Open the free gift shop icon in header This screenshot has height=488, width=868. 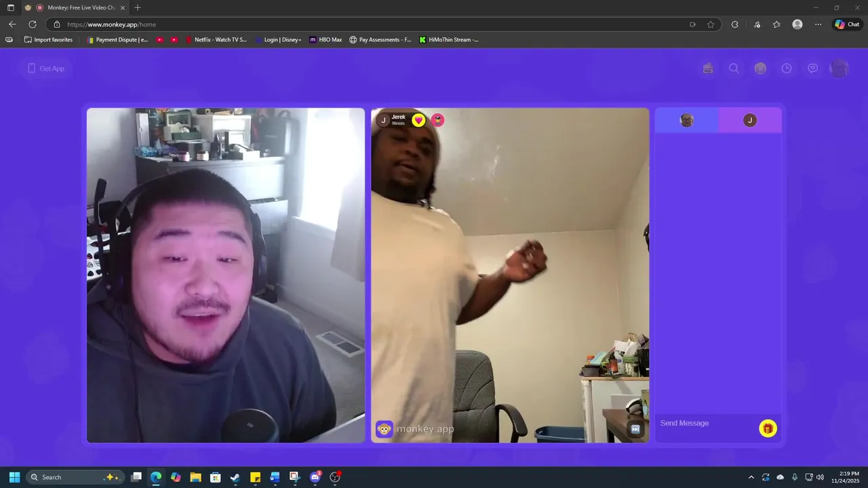(708, 68)
